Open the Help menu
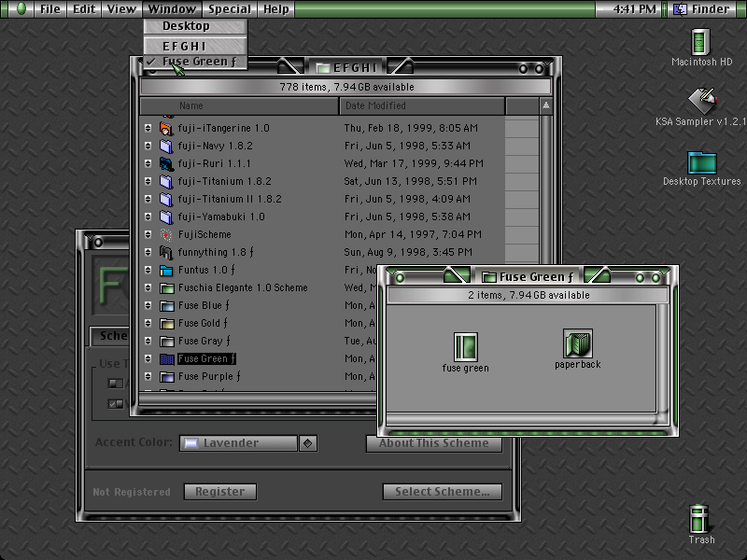747x560 pixels. click(276, 9)
